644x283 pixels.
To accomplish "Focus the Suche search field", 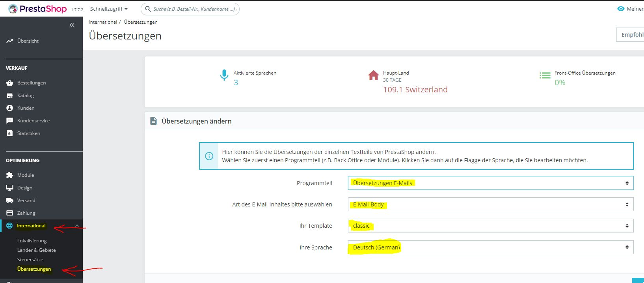I will (190, 9).
